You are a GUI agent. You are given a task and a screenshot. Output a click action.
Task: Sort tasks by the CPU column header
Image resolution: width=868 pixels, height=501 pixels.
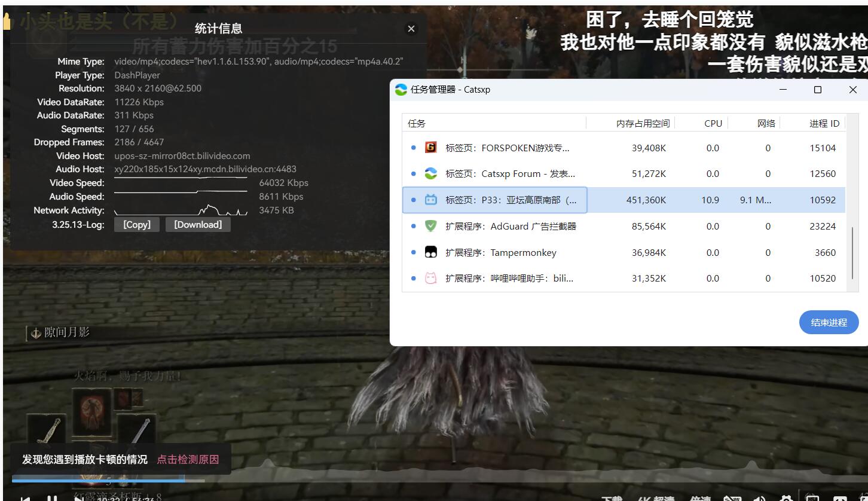[x=713, y=123]
